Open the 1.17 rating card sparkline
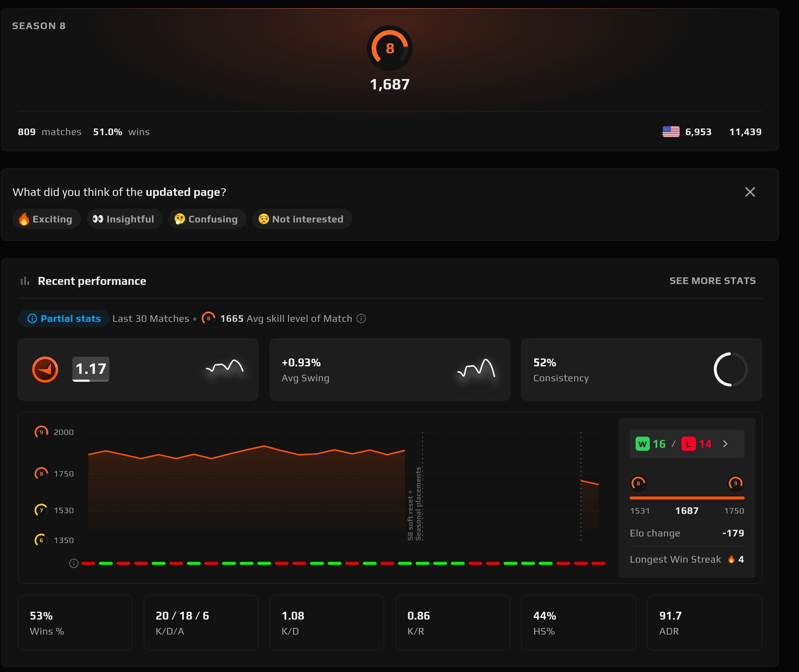Viewport: 799px width, 672px height. (225, 367)
